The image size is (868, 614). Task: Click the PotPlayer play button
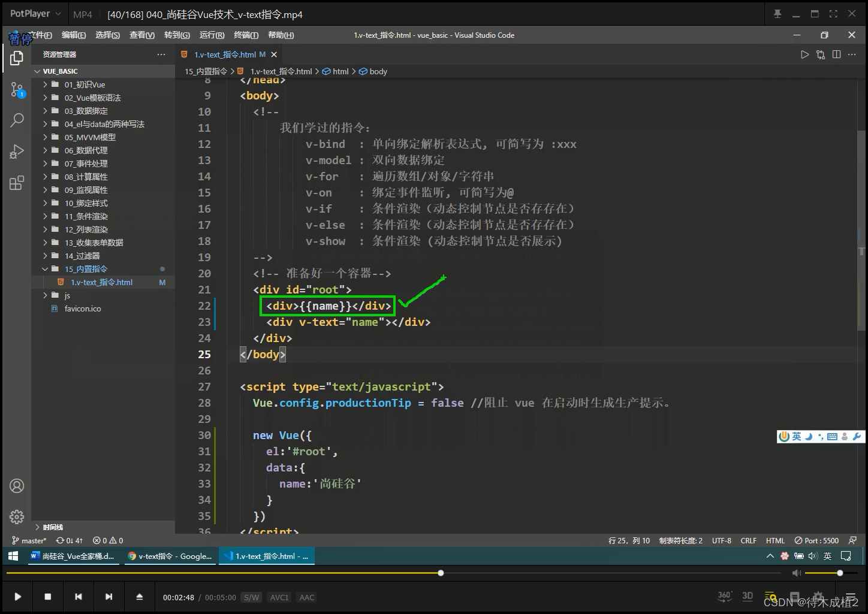click(x=18, y=597)
